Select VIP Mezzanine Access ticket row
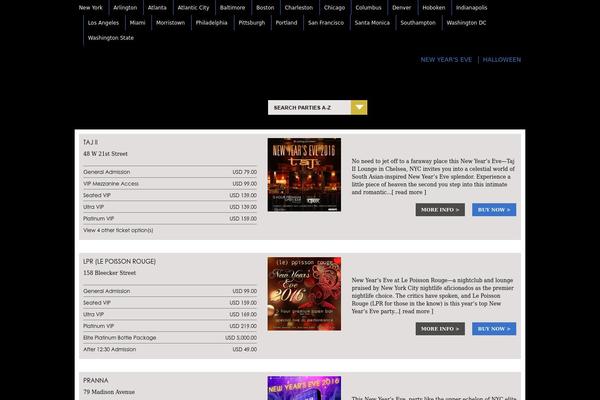 click(x=170, y=184)
